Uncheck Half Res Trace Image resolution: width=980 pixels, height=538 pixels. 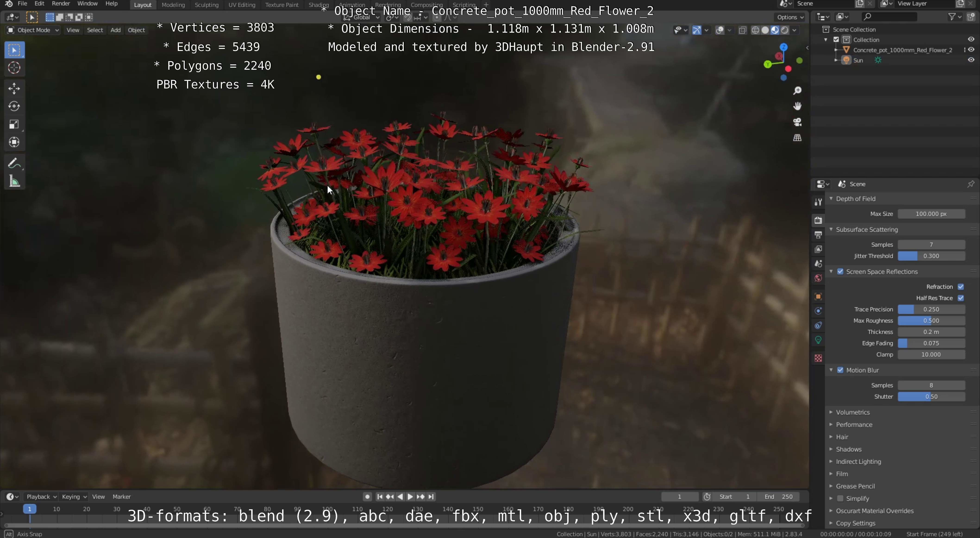tap(961, 298)
